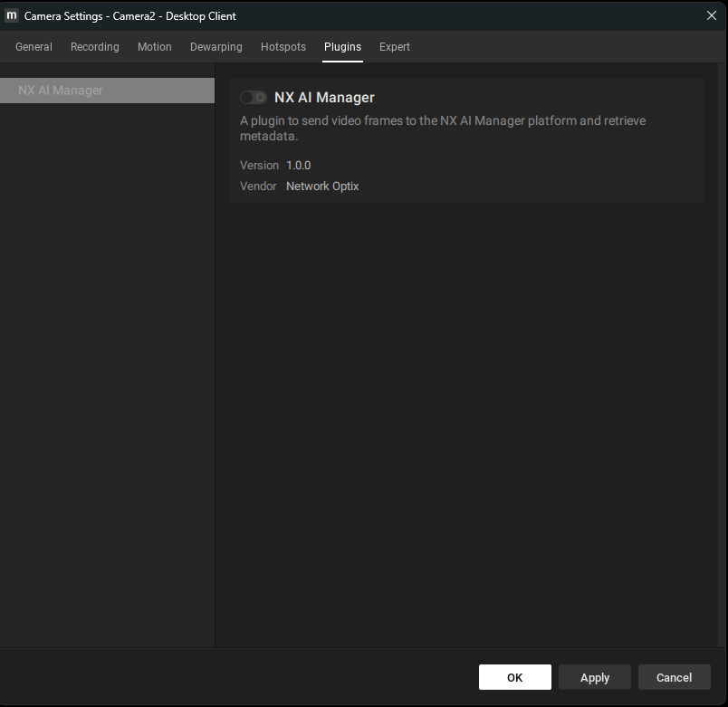Click the Camera Settings title bar text
This screenshot has height=707, width=728.
click(x=130, y=15)
